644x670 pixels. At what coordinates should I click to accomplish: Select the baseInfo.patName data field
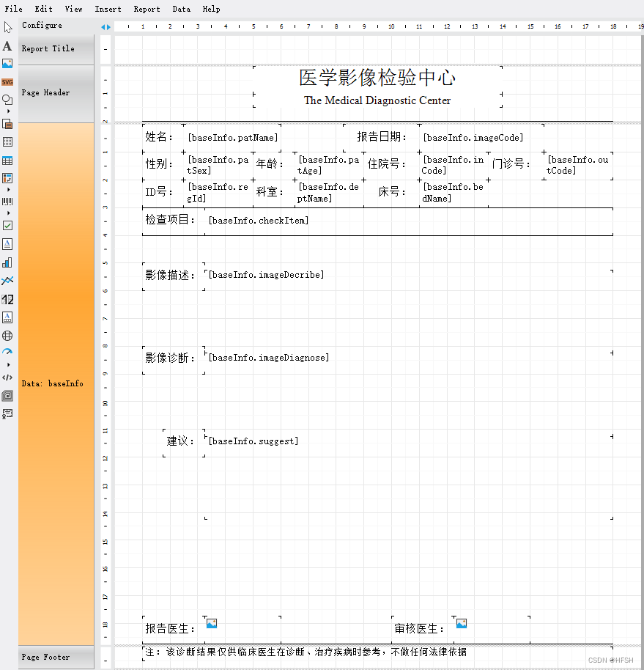coord(232,137)
